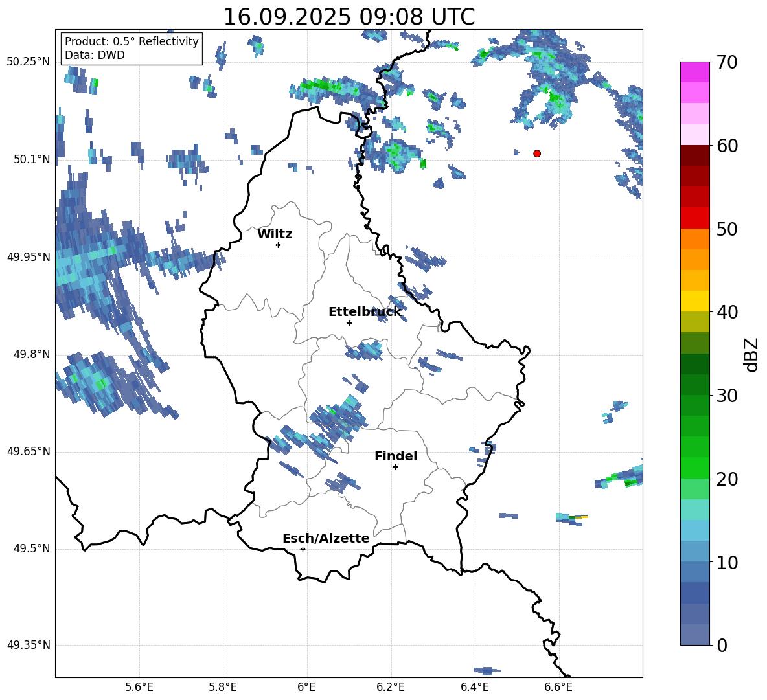Click the 'Data: DWD' text
This screenshot has height=700, width=767.
(x=95, y=55)
